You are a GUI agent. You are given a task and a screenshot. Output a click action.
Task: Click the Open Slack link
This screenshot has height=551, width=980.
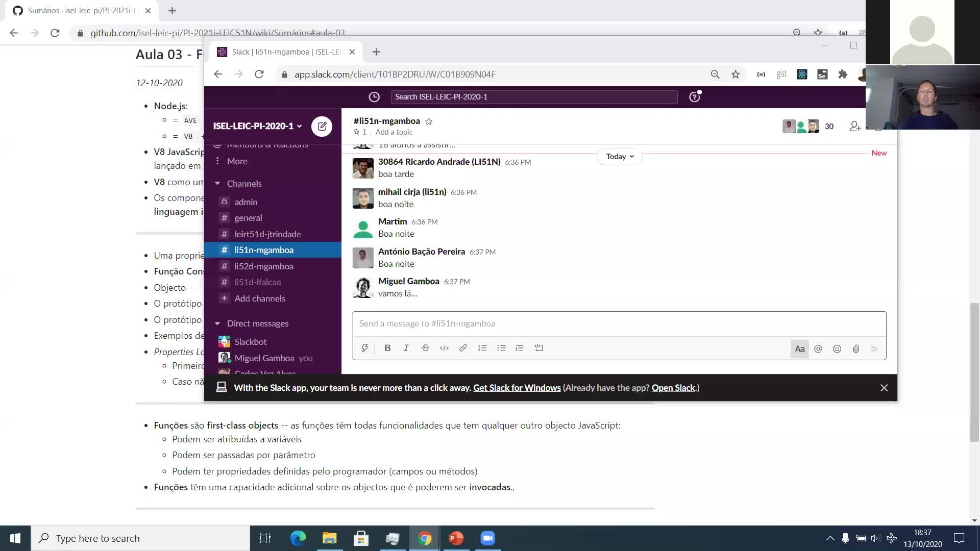[x=673, y=388]
